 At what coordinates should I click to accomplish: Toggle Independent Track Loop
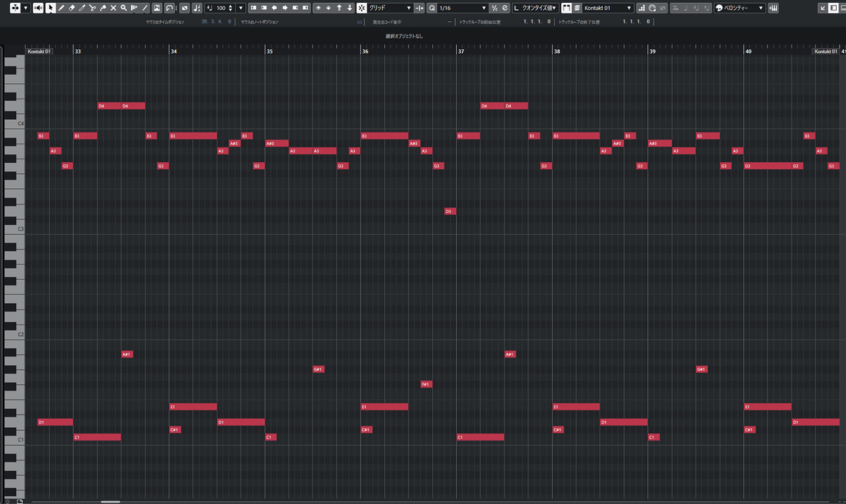(169, 8)
